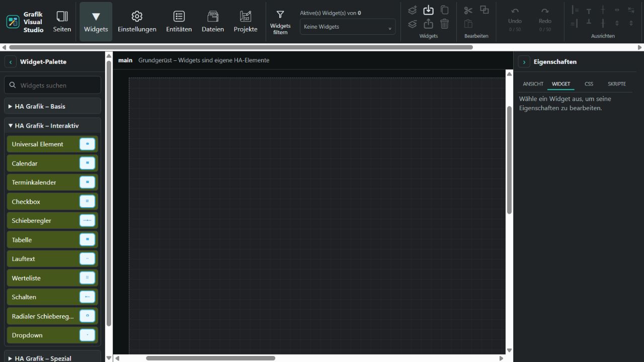
Task: Expand the HA Grafik – Basis group
Action: (x=53, y=106)
